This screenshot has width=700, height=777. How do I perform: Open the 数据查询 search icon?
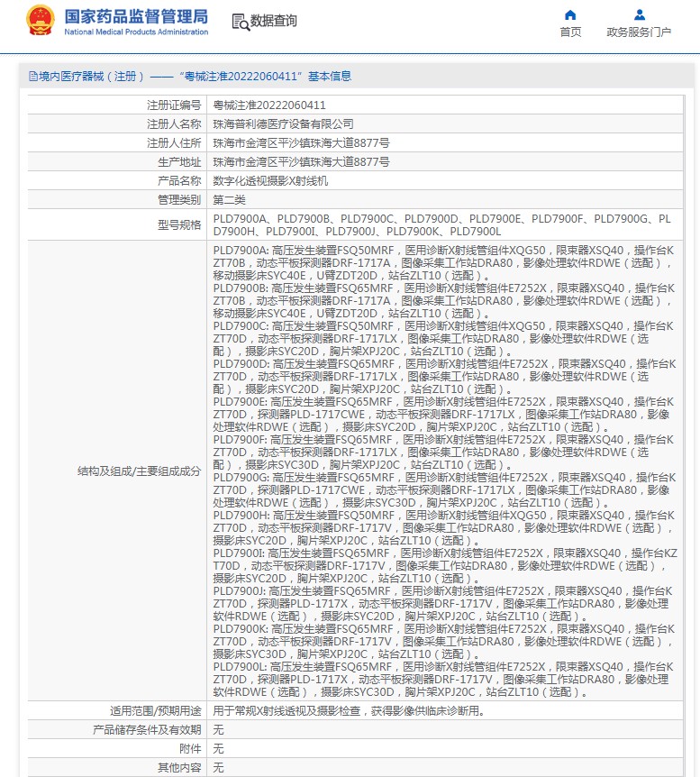[241, 22]
